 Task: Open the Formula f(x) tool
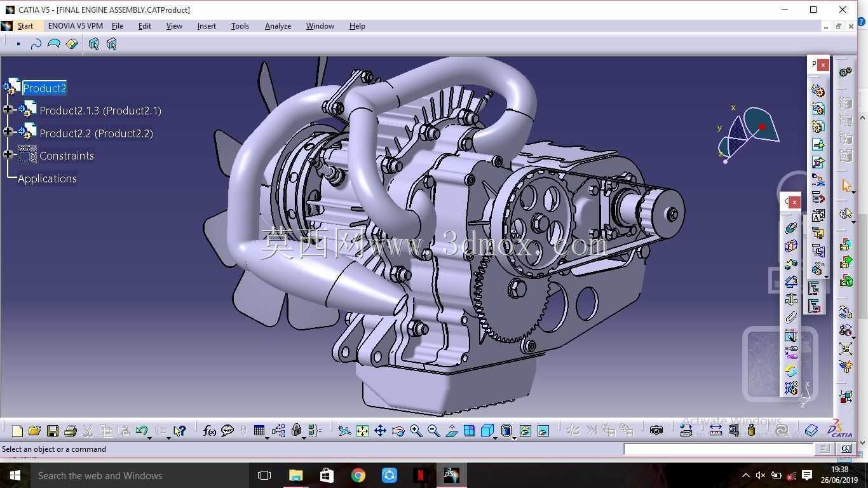pyautogui.click(x=210, y=431)
